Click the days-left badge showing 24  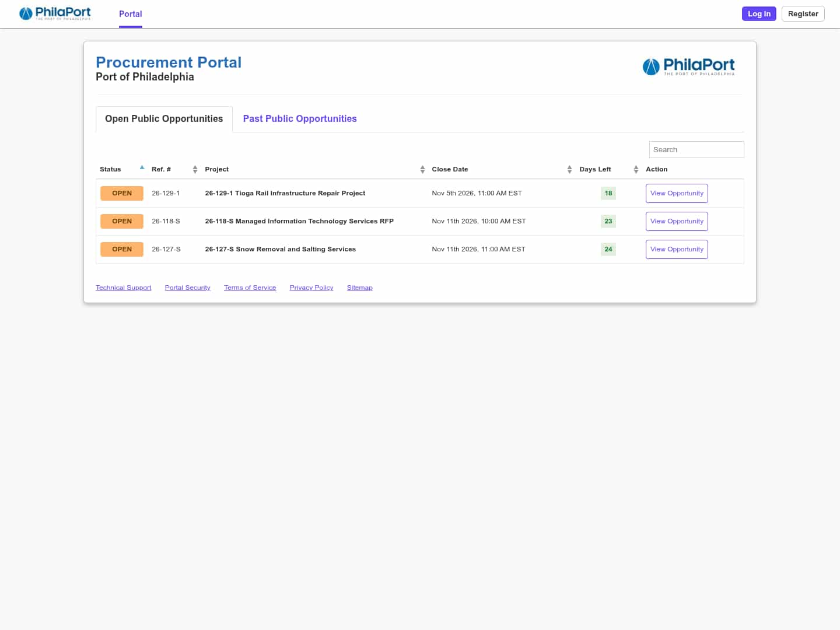(608, 249)
